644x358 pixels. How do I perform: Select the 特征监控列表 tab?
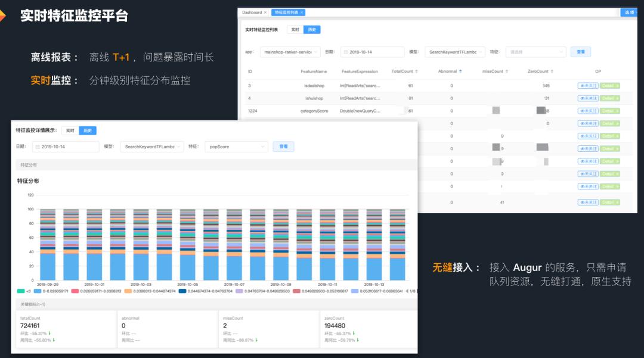[288, 12]
